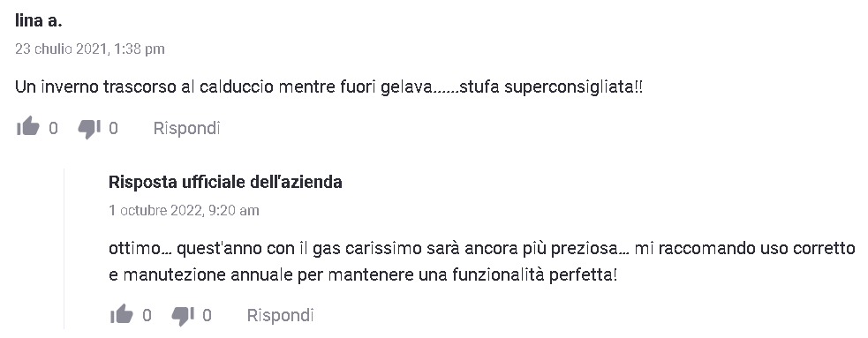Click the dislike count beside lina's thumbs down
868x338 pixels.
[114, 128]
